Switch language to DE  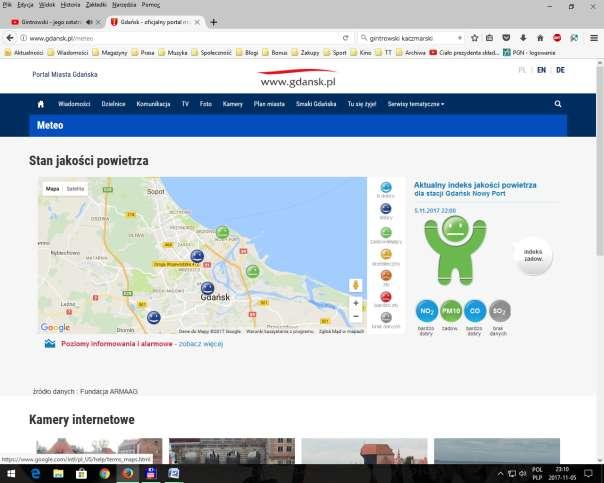560,70
